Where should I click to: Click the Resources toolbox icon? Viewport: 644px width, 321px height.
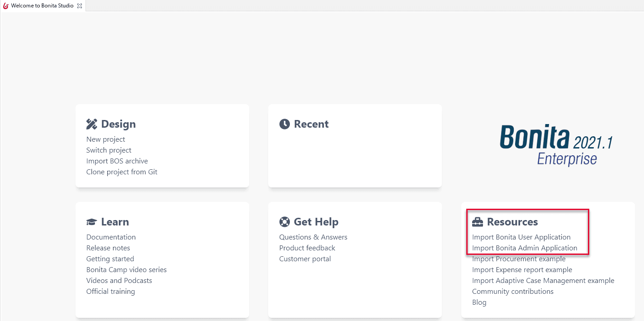(478, 222)
